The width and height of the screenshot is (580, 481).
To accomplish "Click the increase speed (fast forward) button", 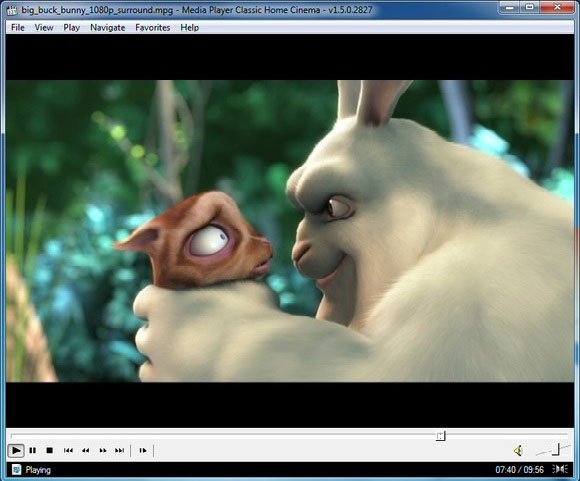I will coord(103,450).
